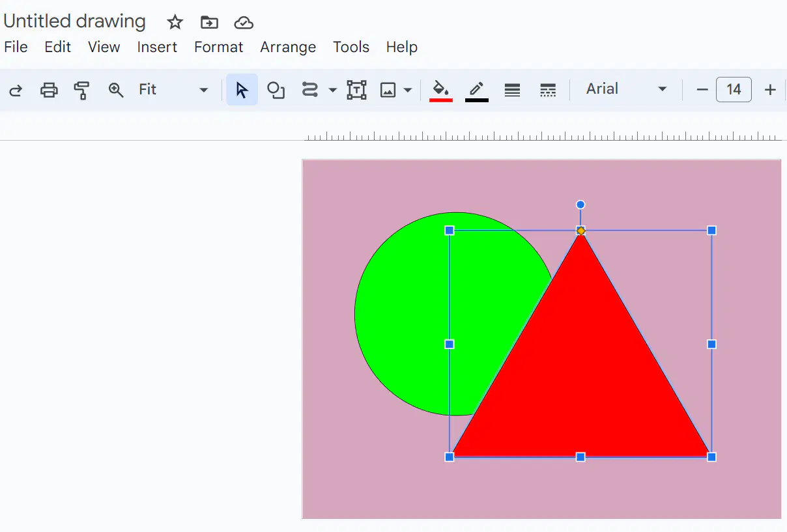Open the Edit menu

(x=57, y=47)
